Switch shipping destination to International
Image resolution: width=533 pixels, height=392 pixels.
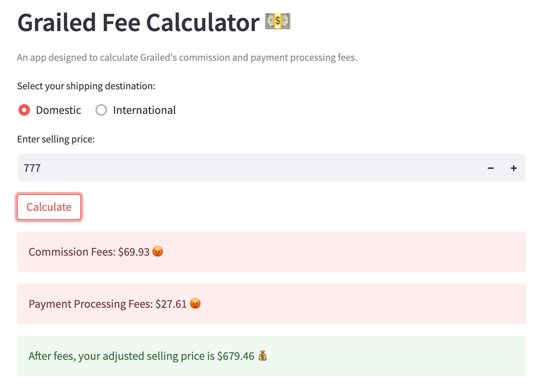tap(101, 110)
